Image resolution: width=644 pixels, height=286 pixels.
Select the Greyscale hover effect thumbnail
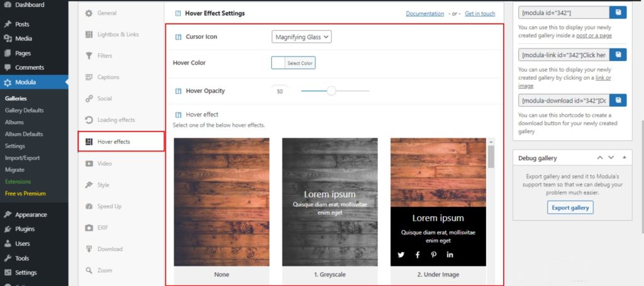point(330,202)
